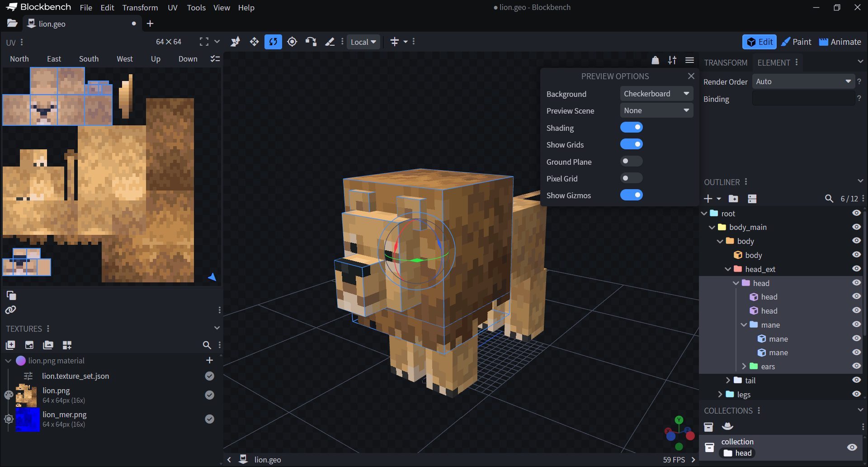
Task: Activate the Rotate tool
Action: [273, 41]
